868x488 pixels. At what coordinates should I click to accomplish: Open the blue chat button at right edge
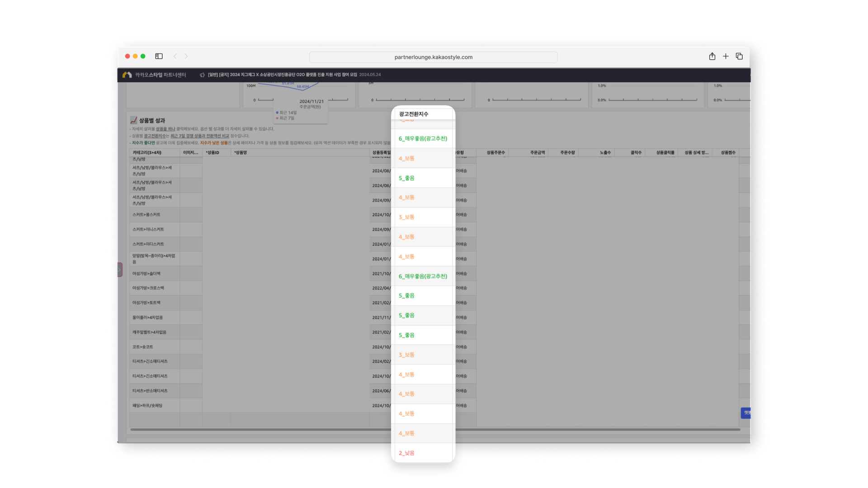point(746,413)
